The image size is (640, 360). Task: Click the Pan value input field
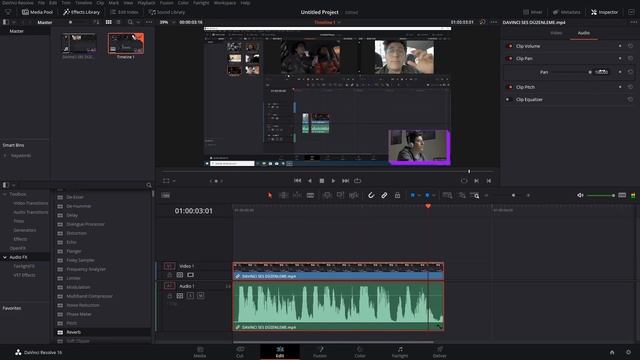601,72
